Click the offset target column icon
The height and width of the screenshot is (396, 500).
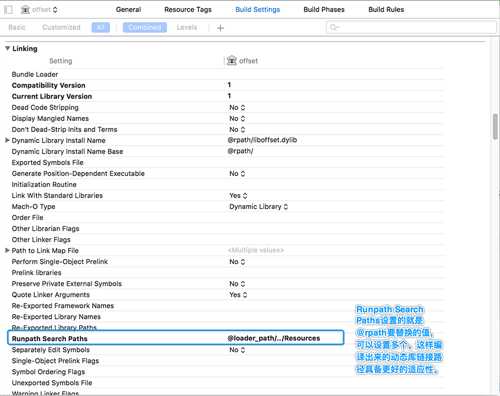231,61
